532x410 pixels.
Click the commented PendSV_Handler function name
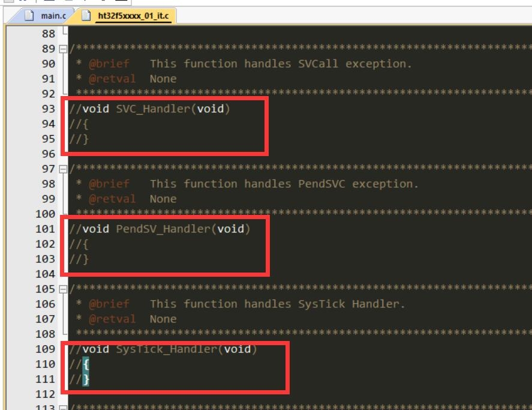click(x=163, y=229)
